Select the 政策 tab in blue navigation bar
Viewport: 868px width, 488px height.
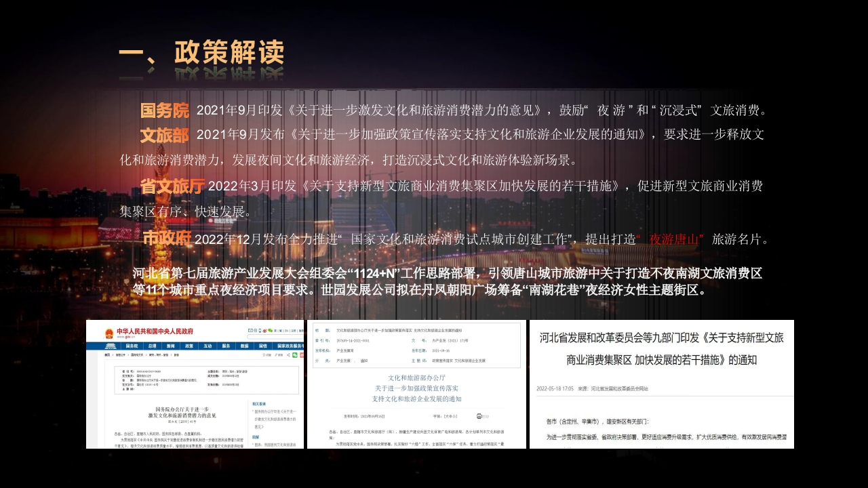[x=189, y=346]
